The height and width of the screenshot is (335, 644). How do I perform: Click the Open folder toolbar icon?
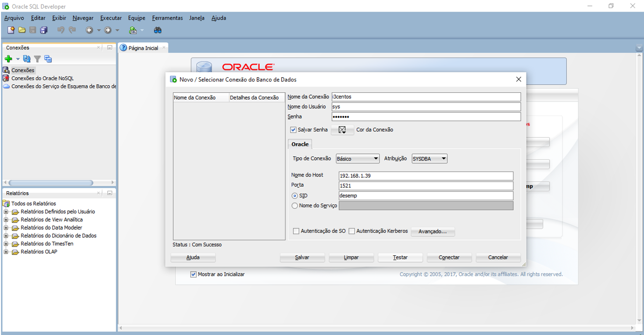point(22,30)
